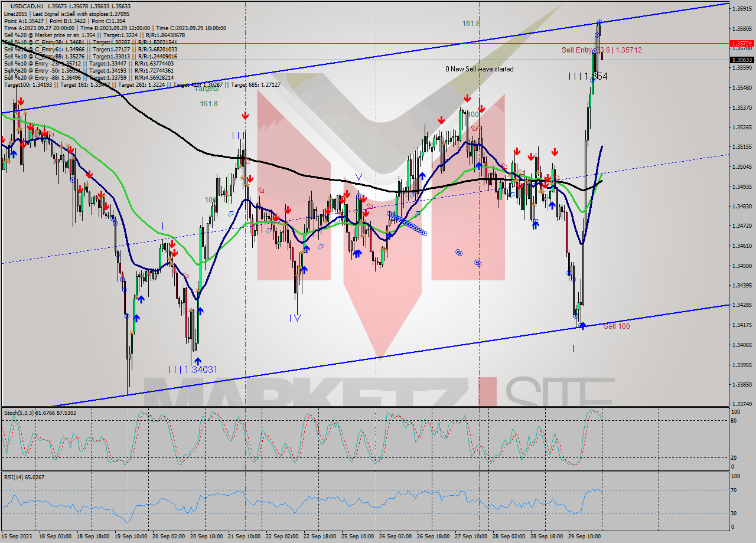
Task: Click the RSI 70 level label
Action: coord(734,490)
